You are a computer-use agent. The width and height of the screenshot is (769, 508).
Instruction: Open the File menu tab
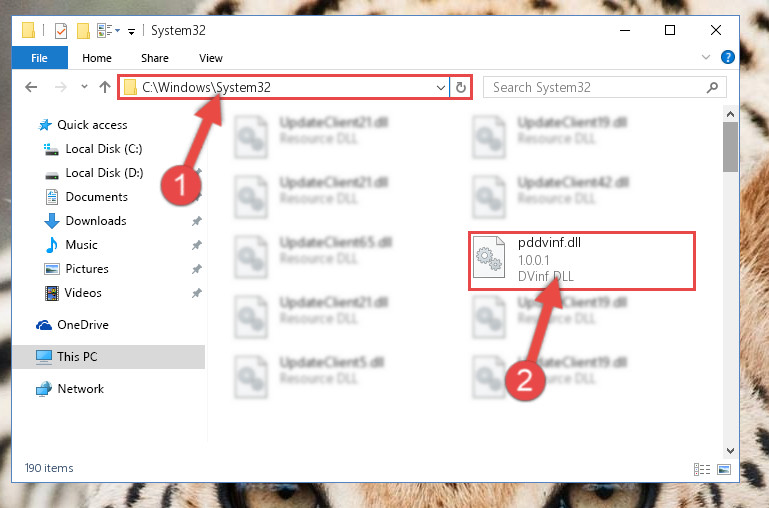point(39,58)
